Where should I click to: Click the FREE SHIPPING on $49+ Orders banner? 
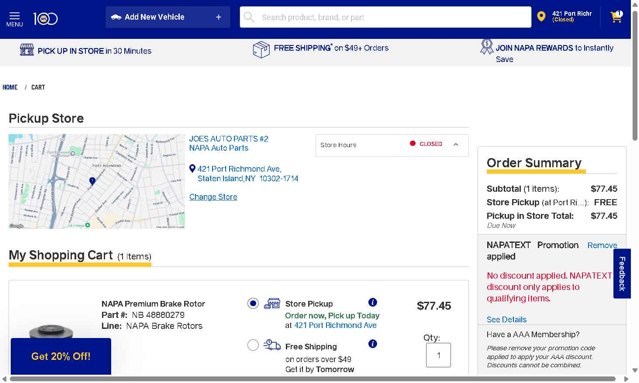(x=331, y=48)
